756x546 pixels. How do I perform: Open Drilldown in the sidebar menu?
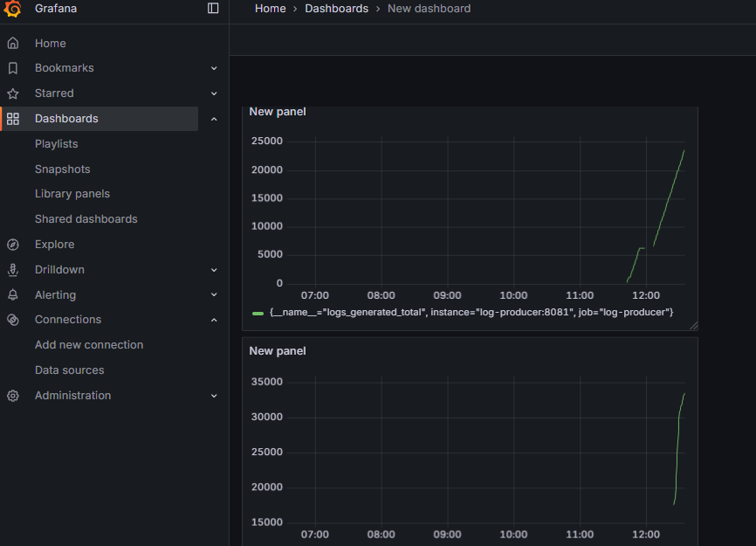pyautogui.click(x=59, y=270)
